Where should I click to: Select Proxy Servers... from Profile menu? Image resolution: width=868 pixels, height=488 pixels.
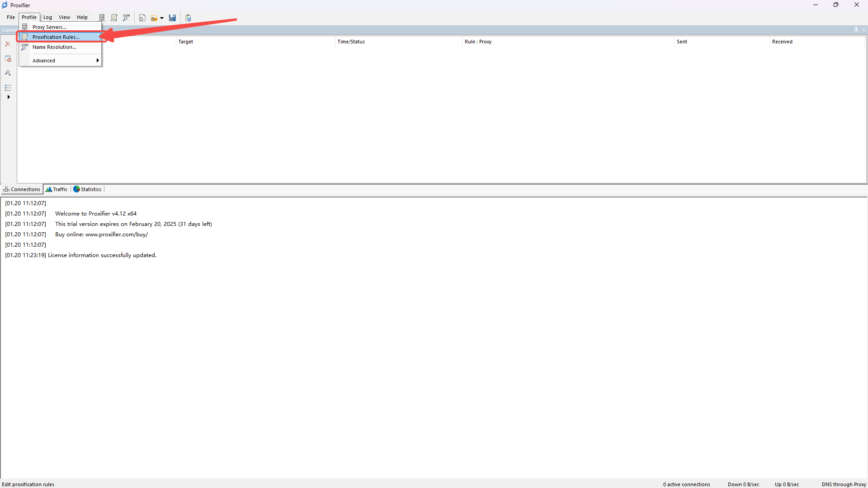click(x=60, y=27)
